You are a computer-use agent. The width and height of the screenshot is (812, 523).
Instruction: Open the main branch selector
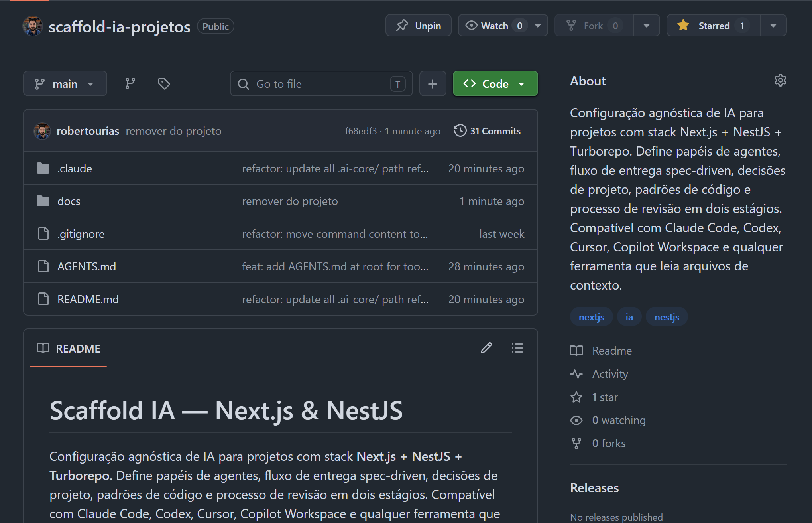(65, 84)
